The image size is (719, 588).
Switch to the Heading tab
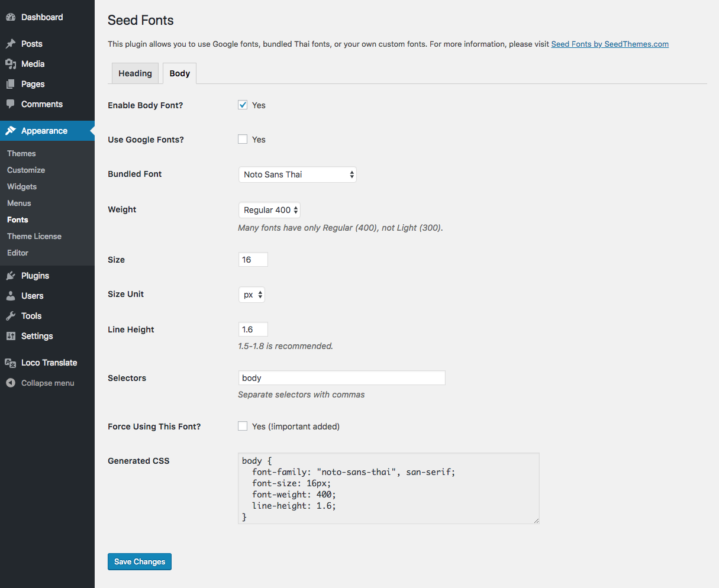135,73
